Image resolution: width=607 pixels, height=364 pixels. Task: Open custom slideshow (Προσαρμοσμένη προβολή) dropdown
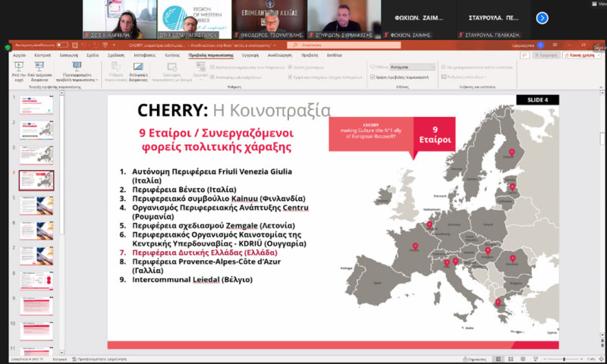[77, 72]
